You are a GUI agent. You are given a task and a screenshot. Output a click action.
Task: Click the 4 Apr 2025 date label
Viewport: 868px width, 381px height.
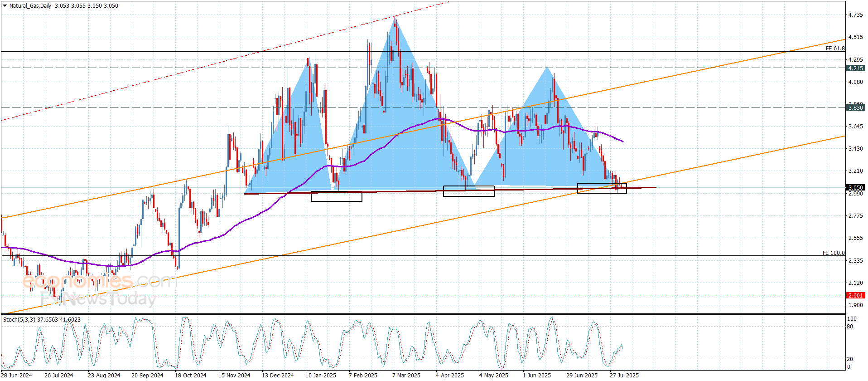pos(450,375)
